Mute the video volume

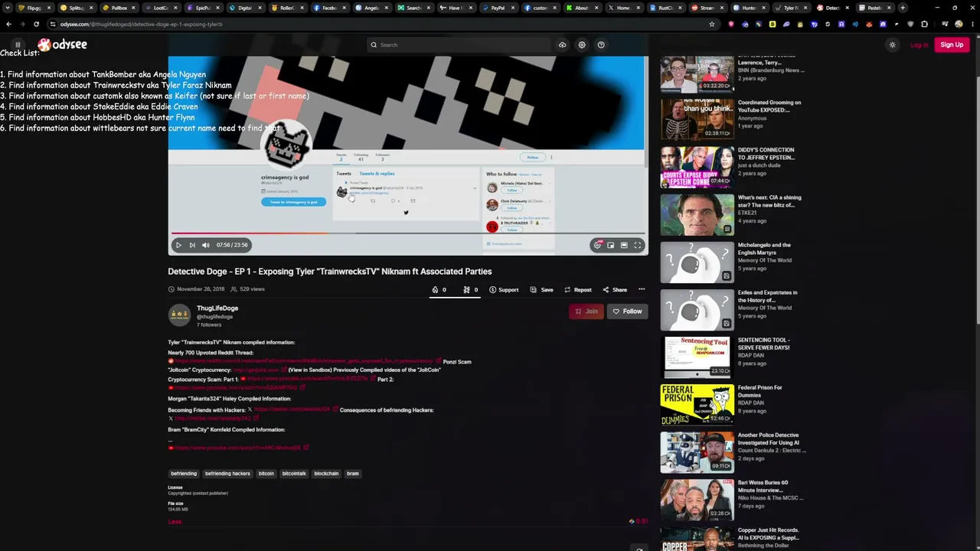[205, 245]
